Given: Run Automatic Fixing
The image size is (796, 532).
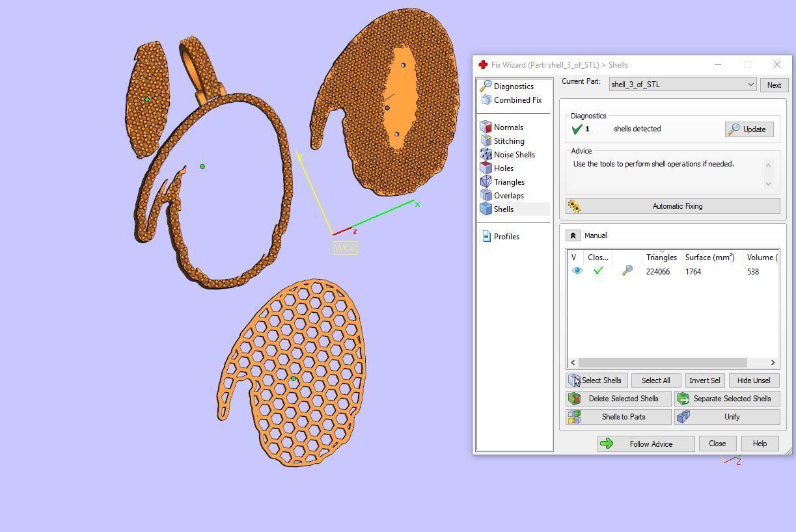Looking at the screenshot, I should pyautogui.click(x=673, y=206).
